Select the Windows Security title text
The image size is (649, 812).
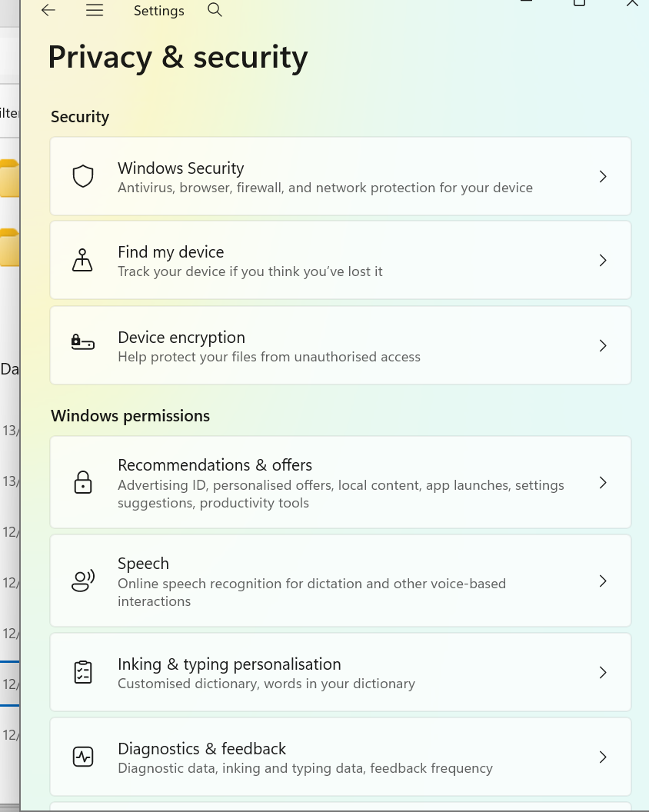pyautogui.click(x=181, y=168)
